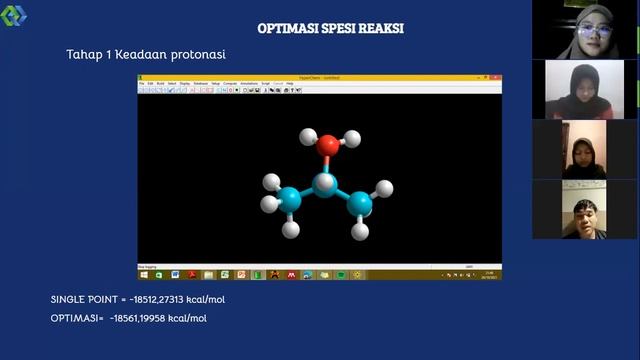The width and height of the screenshot is (640, 360).
Task: Open the File menu in HyperChem
Action: (x=142, y=84)
